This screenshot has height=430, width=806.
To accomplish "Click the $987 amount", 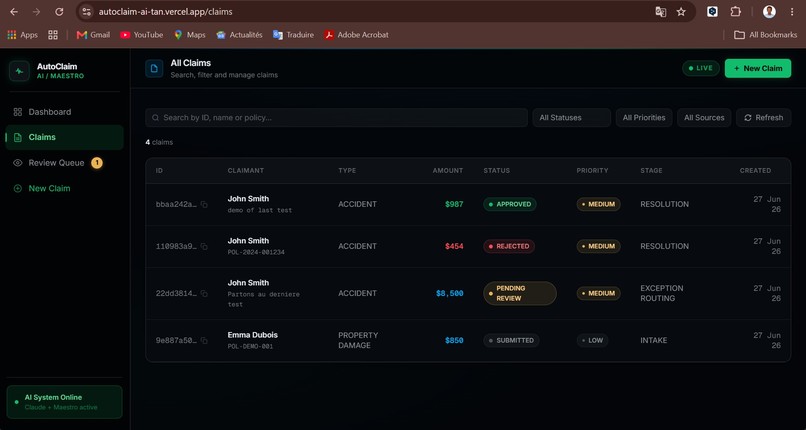I will coord(454,204).
